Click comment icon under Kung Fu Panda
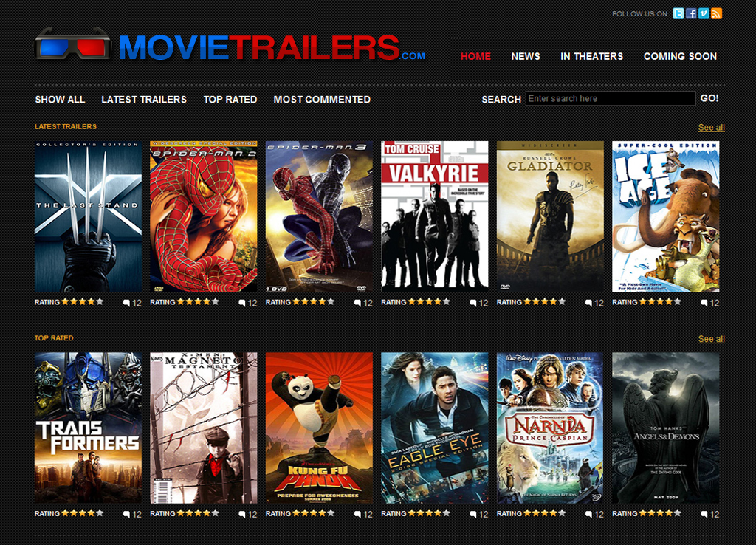The width and height of the screenshot is (756, 545). pos(358,514)
